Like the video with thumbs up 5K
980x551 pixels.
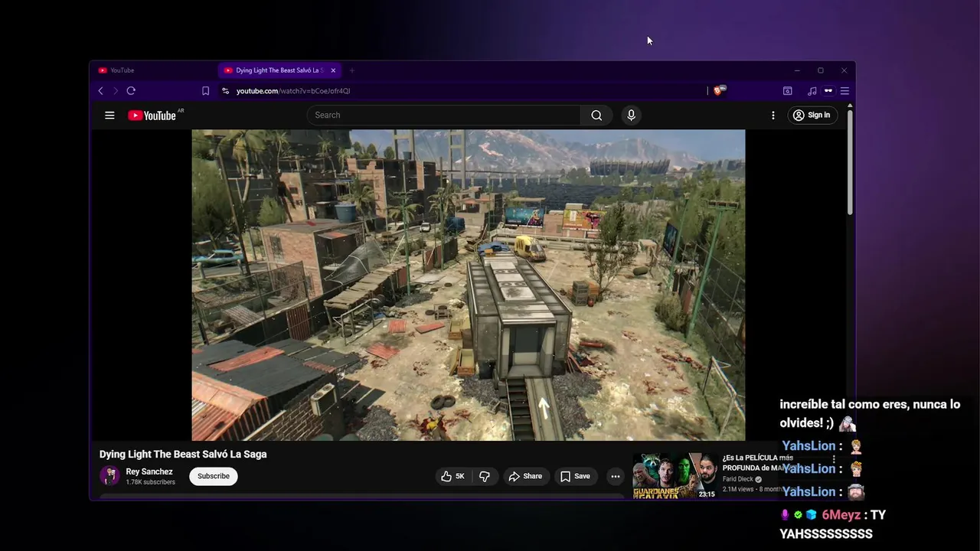tap(452, 476)
